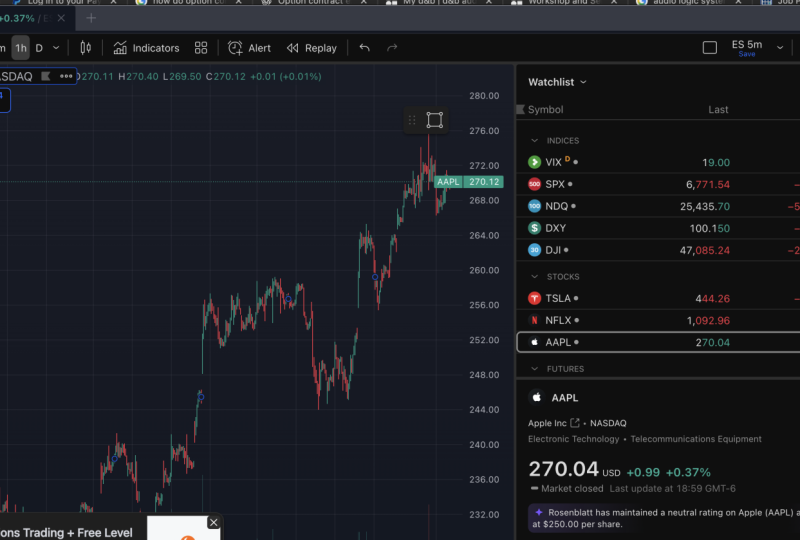Click the DJI 30 logo icon
Screen dimensions: 800x540
(534, 250)
